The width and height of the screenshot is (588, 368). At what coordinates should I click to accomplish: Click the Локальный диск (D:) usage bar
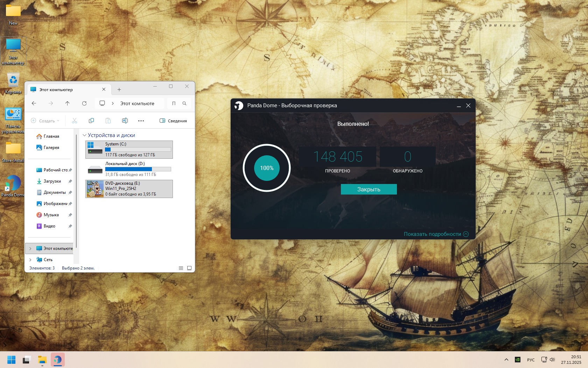click(138, 169)
